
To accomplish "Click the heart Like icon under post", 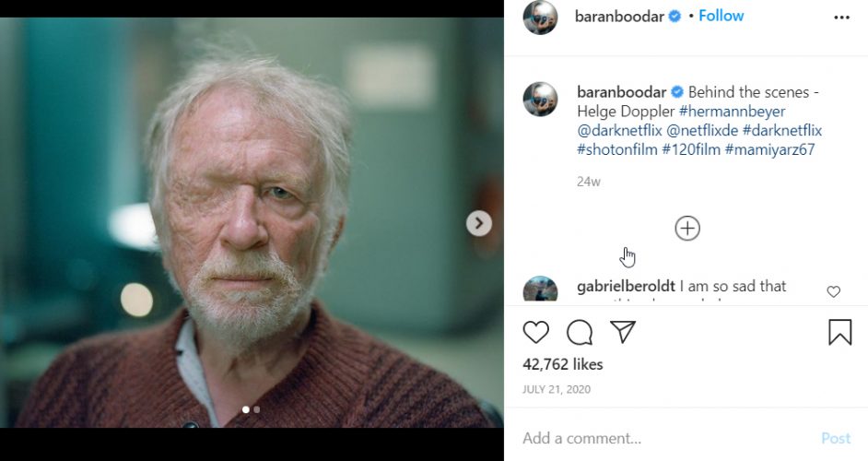I will [x=535, y=333].
